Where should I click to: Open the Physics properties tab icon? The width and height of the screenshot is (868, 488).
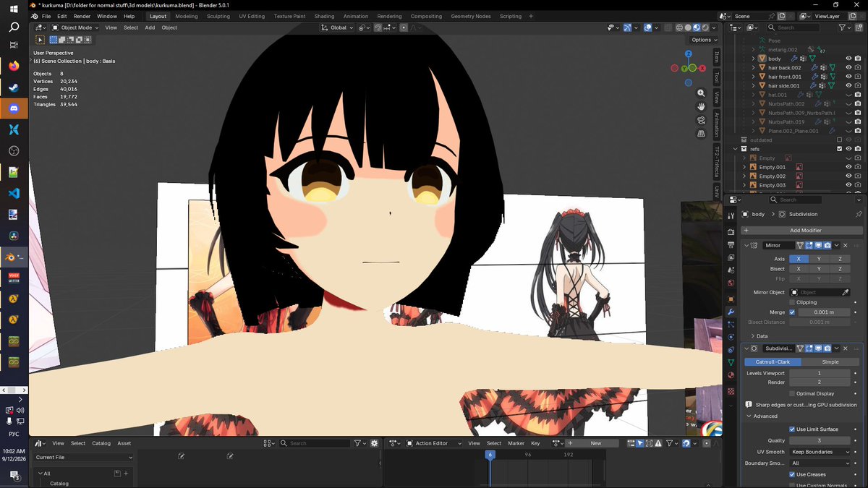pyautogui.click(x=731, y=337)
